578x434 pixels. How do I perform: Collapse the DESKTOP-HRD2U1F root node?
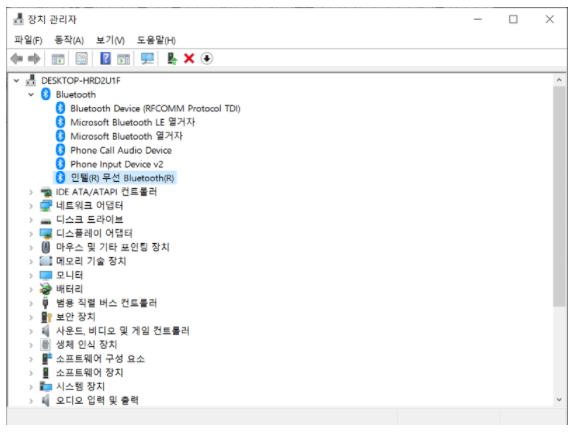[x=16, y=80]
